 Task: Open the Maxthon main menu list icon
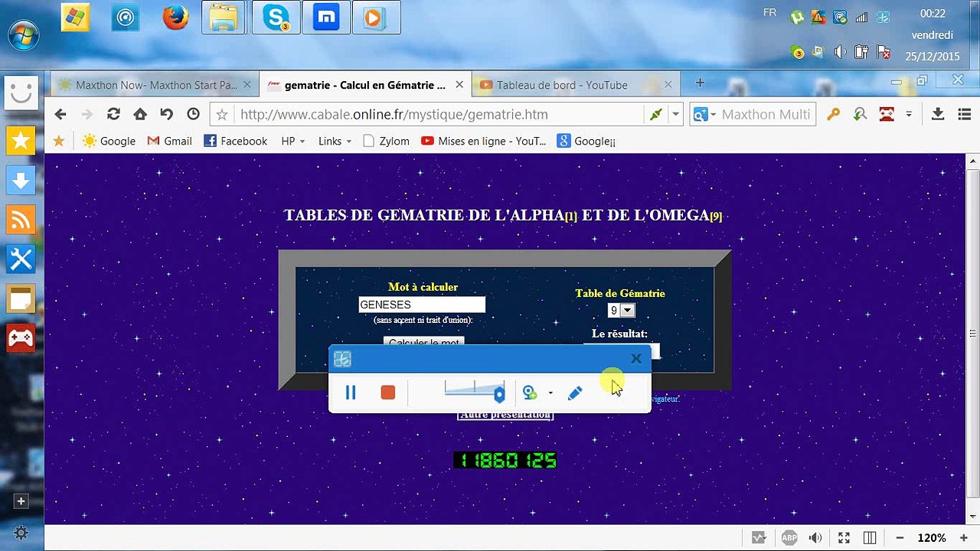[x=964, y=114]
